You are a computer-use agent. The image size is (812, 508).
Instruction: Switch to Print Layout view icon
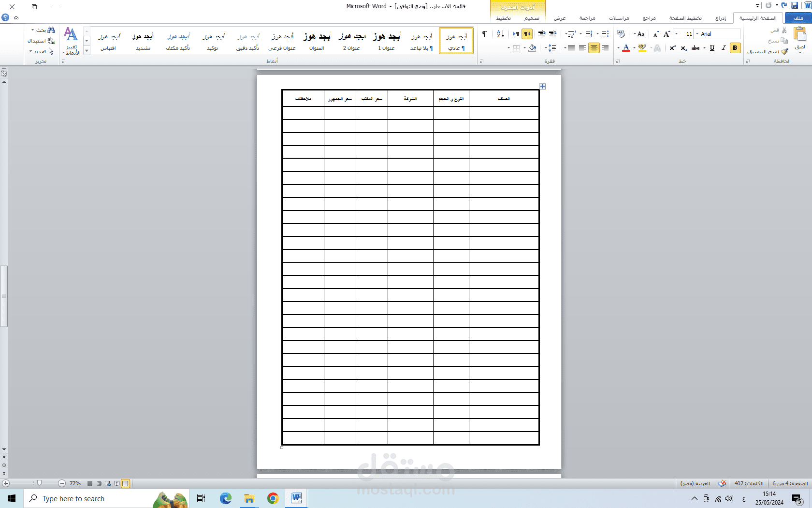point(125,483)
